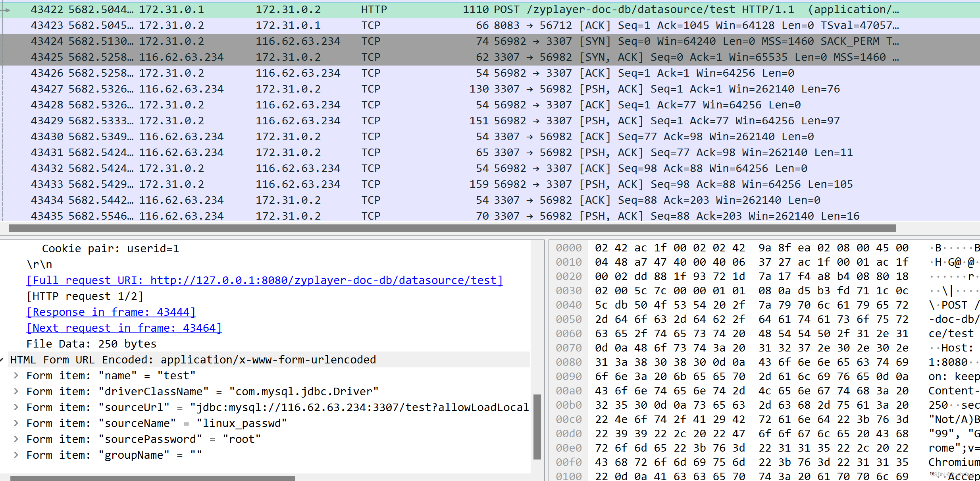This screenshot has width=980, height=481.
Task: Select packet 43423 ACK row
Action: pos(490,25)
